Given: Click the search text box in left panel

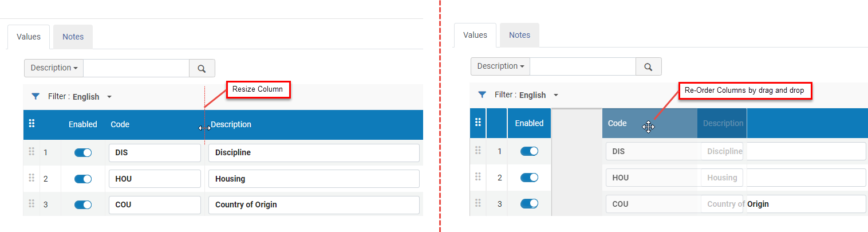Looking at the screenshot, I should coord(136,68).
